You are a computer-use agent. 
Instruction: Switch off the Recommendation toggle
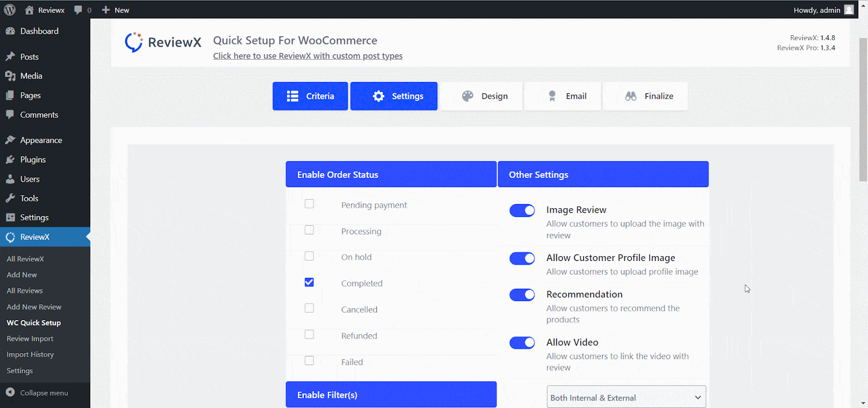(x=522, y=295)
